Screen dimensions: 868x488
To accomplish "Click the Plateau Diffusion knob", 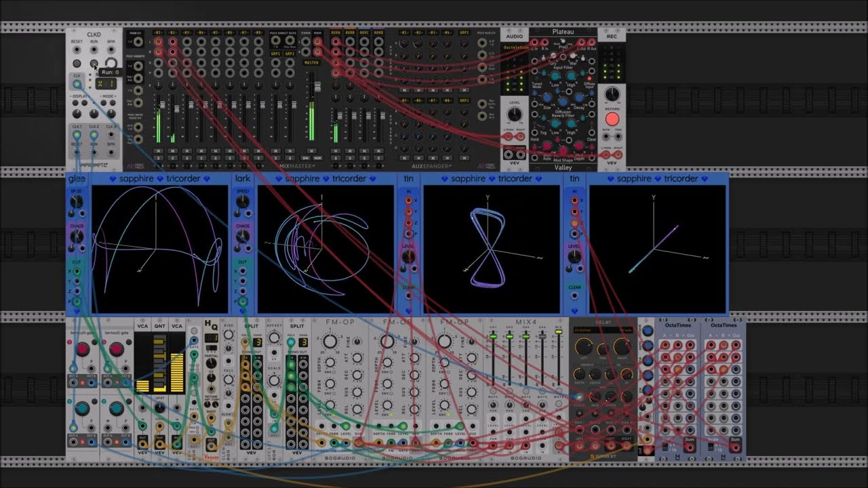I will coord(563,102).
